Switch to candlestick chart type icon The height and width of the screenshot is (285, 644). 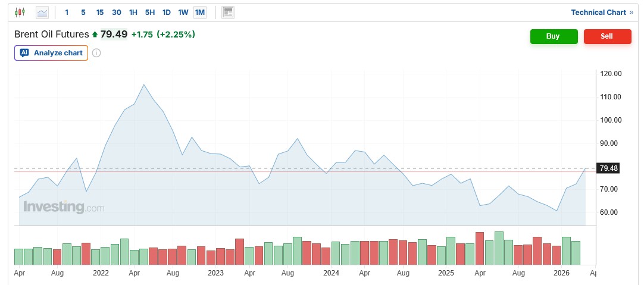point(20,12)
